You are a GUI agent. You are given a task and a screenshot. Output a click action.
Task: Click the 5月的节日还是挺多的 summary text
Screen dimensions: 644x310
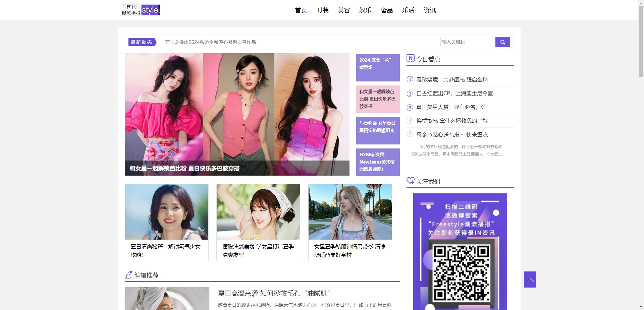[457, 150]
